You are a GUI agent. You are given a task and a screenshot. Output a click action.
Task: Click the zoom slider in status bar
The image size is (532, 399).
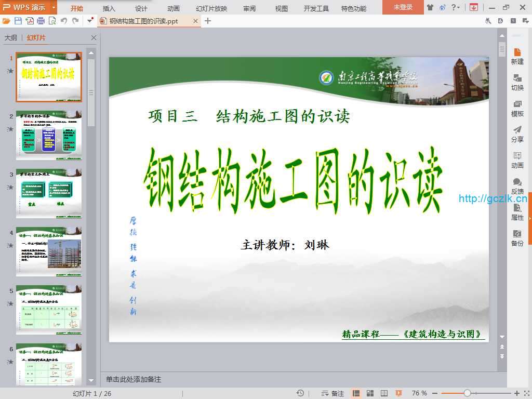(467, 393)
